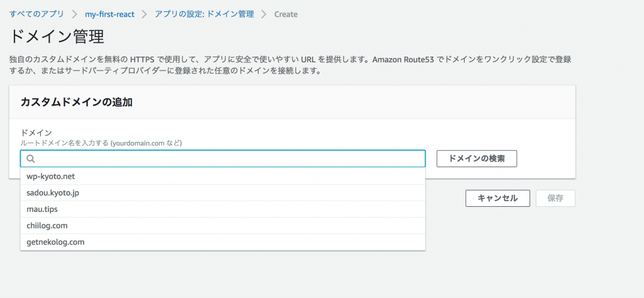Choose getnekolog.com from the list

pos(223,242)
